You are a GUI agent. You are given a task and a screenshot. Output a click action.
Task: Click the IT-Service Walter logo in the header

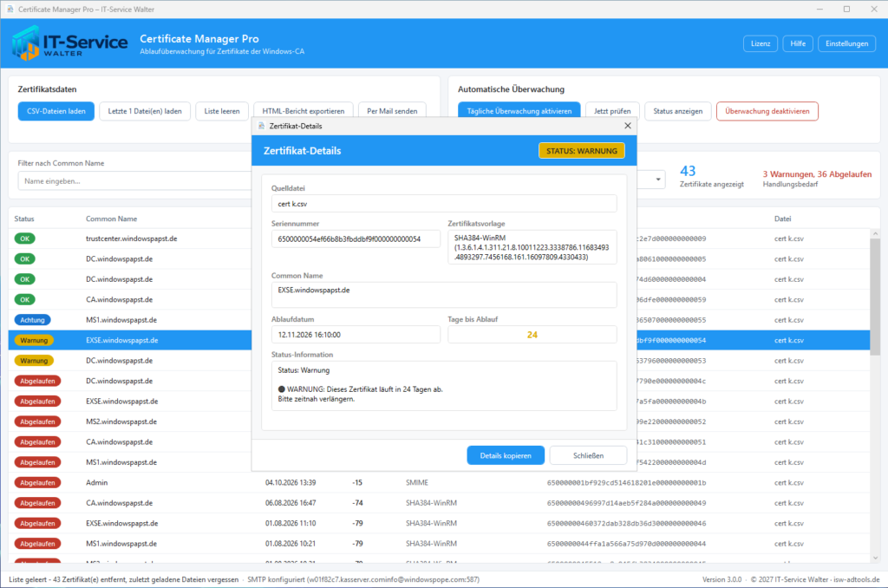pyautogui.click(x=70, y=43)
